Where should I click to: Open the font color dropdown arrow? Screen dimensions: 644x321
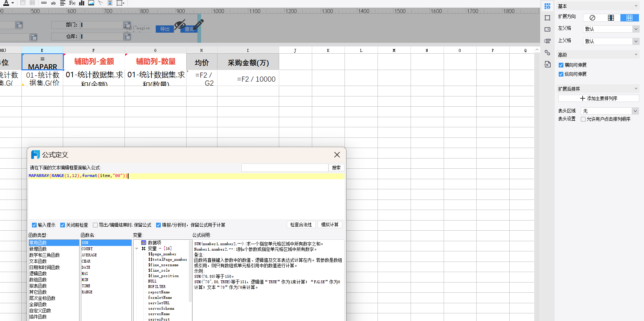click(x=13, y=3)
